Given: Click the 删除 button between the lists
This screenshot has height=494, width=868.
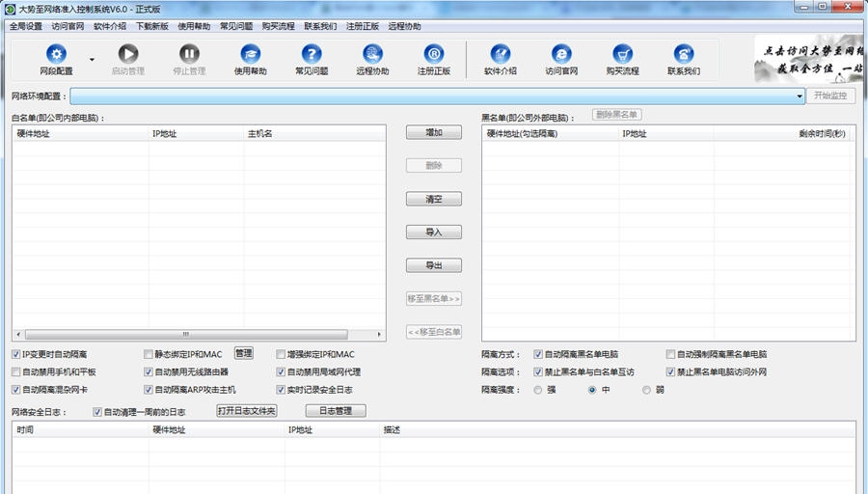Looking at the screenshot, I should pos(434,166).
